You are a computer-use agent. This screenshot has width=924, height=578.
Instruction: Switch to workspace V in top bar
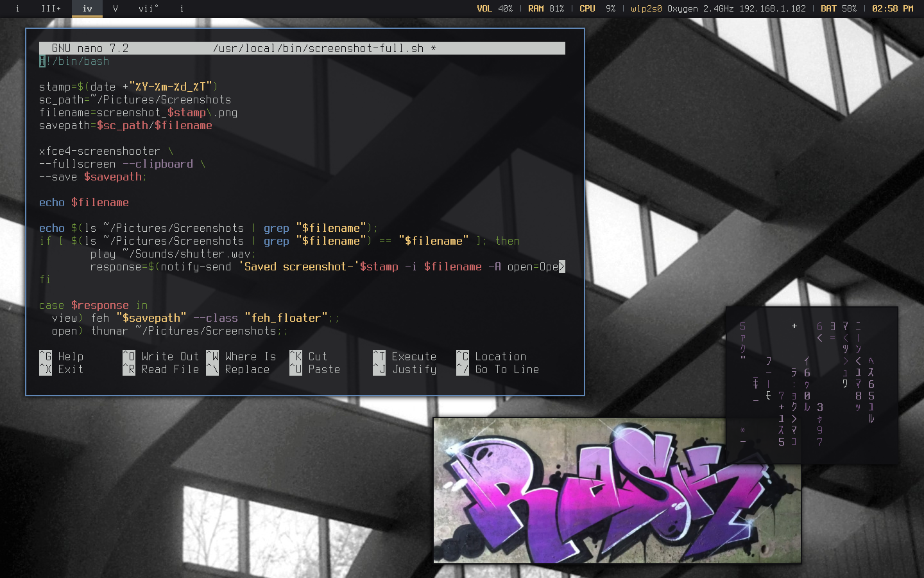click(116, 8)
